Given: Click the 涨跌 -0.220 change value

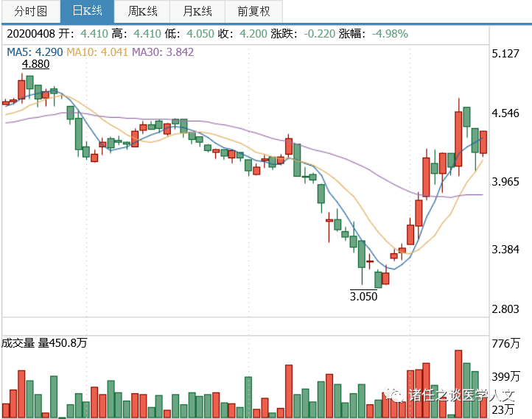Looking at the screenshot, I should click(324, 34).
